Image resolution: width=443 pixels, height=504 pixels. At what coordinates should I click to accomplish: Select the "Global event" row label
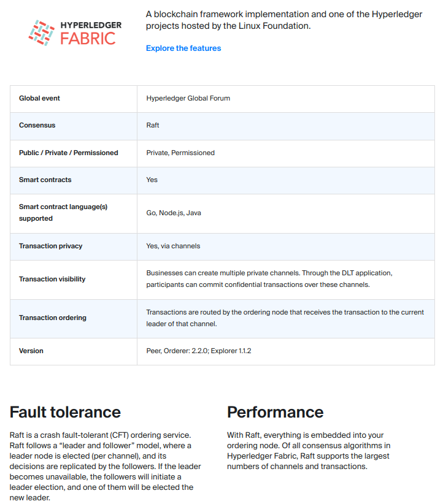39,98
